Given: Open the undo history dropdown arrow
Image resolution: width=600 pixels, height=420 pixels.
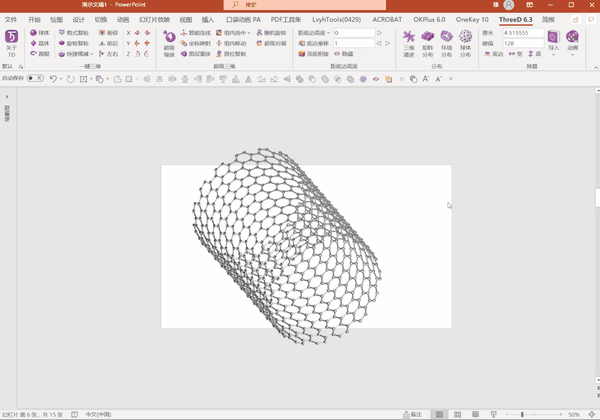Looking at the screenshot, I should (61, 79).
